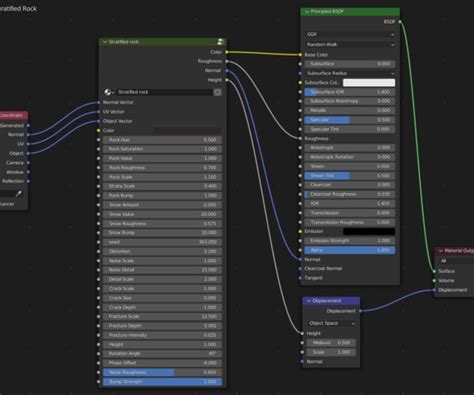Click the Normal Vector input socket
Screen dimensions: 474x395
pyautogui.click(x=99, y=102)
